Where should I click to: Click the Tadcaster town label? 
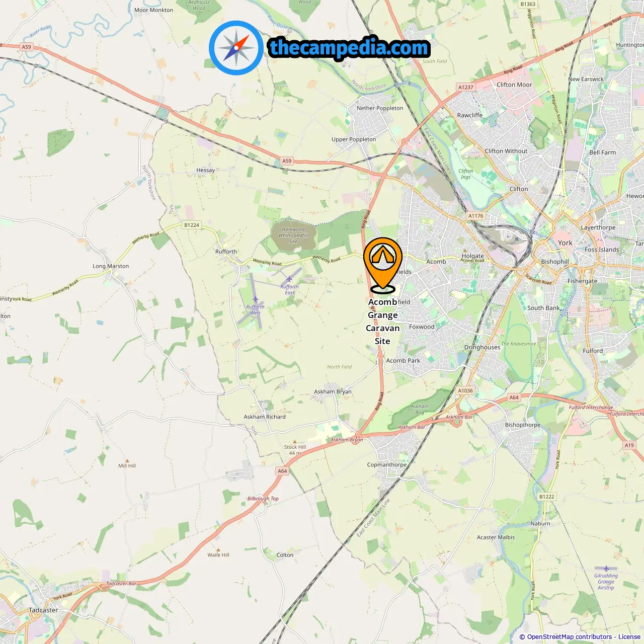coord(43,610)
